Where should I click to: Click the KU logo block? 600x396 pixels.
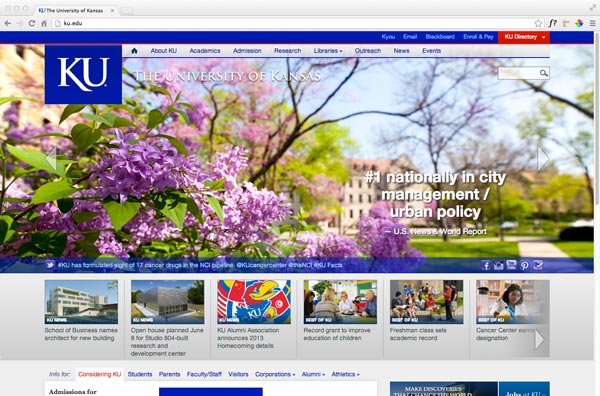(x=83, y=74)
